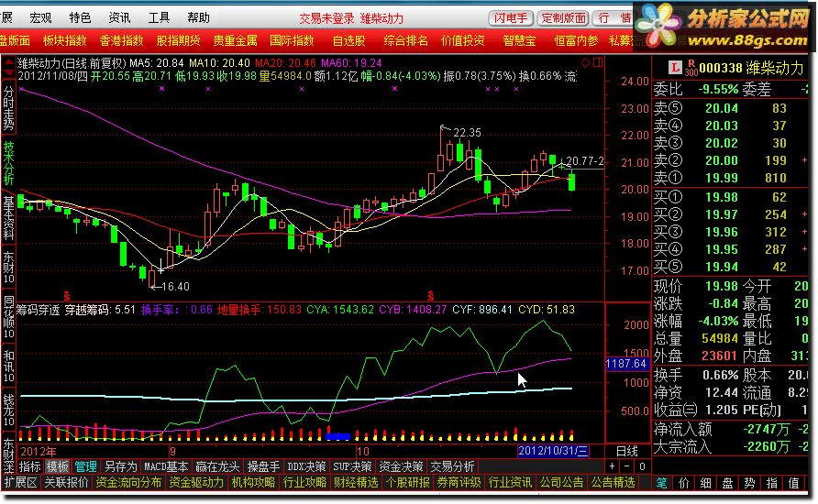
Task: Open the 工具 menu
Action: click(160, 18)
